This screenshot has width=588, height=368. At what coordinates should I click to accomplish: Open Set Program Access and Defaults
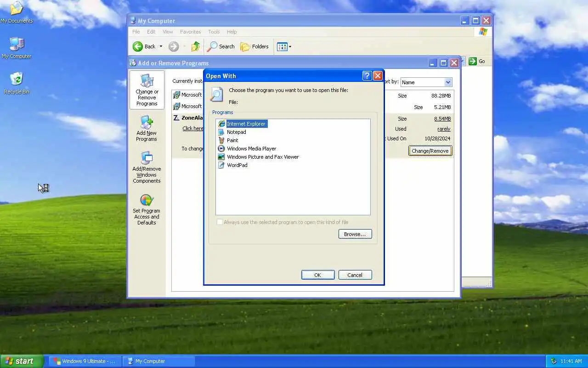pyautogui.click(x=147, y=210)
